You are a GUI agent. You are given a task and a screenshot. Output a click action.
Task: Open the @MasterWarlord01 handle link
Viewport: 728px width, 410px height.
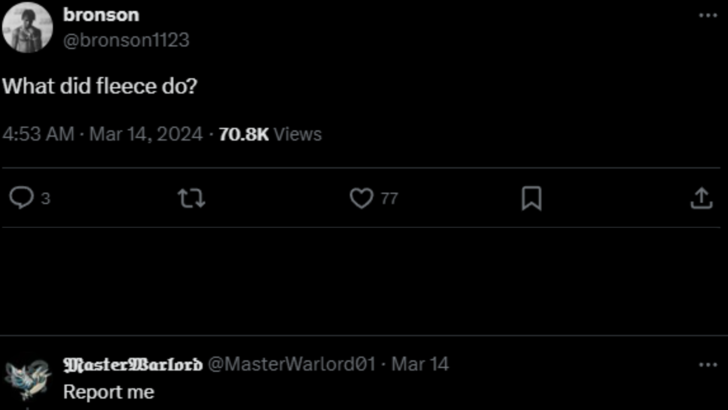(x=290, y=364)
